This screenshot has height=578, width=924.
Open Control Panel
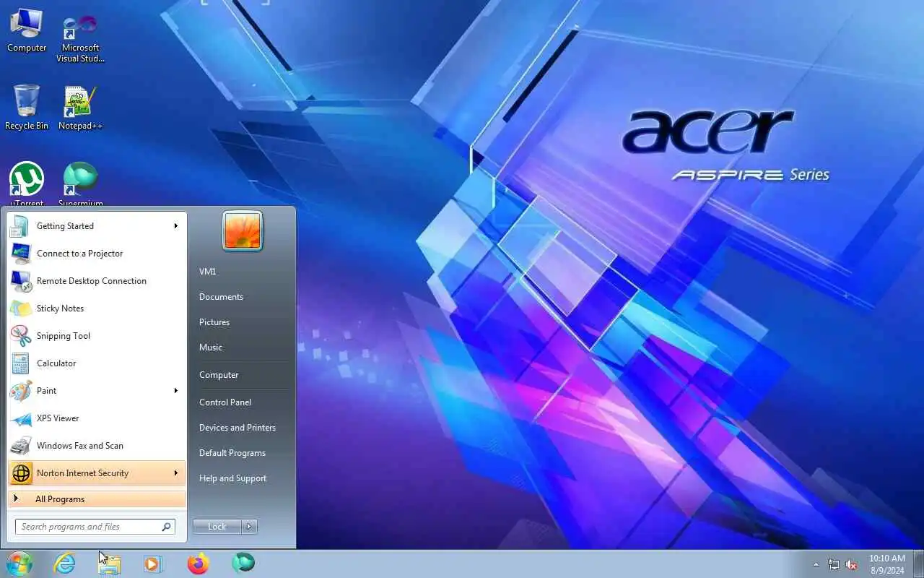225,402
